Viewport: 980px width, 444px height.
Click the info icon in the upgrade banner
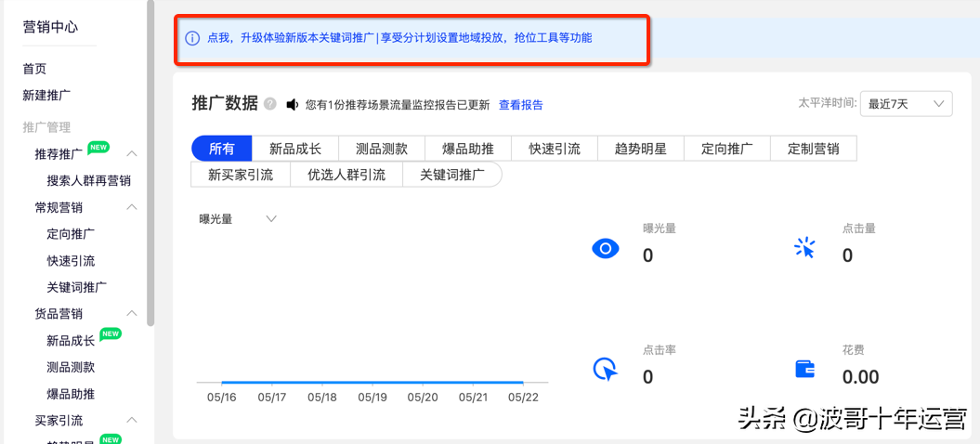(x=192, y=38)
